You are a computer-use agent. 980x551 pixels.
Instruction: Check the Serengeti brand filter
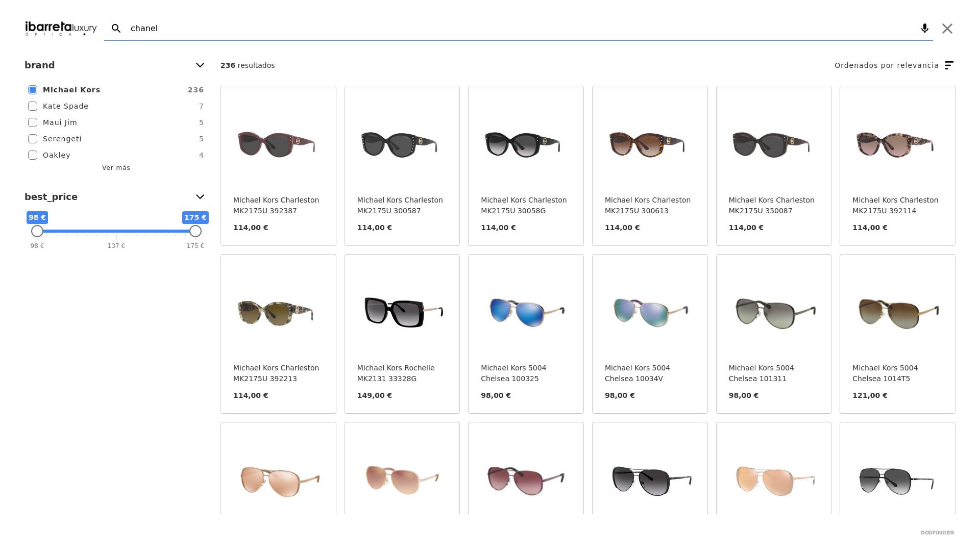tap(33, 139)
